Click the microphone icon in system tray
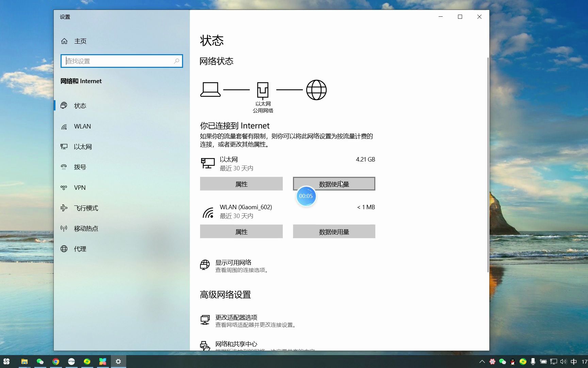This screenshot has height=368, width=588. coord(533,362)
